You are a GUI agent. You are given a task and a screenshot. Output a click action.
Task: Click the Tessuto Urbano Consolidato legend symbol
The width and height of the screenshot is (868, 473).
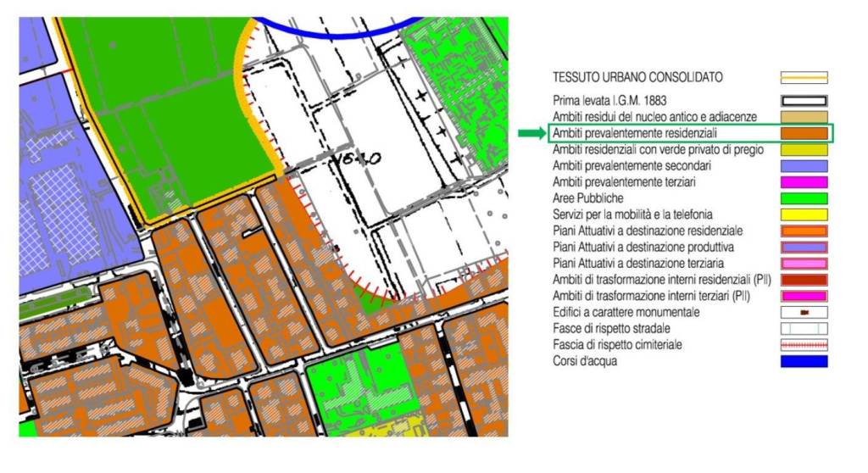coord(804,77)
